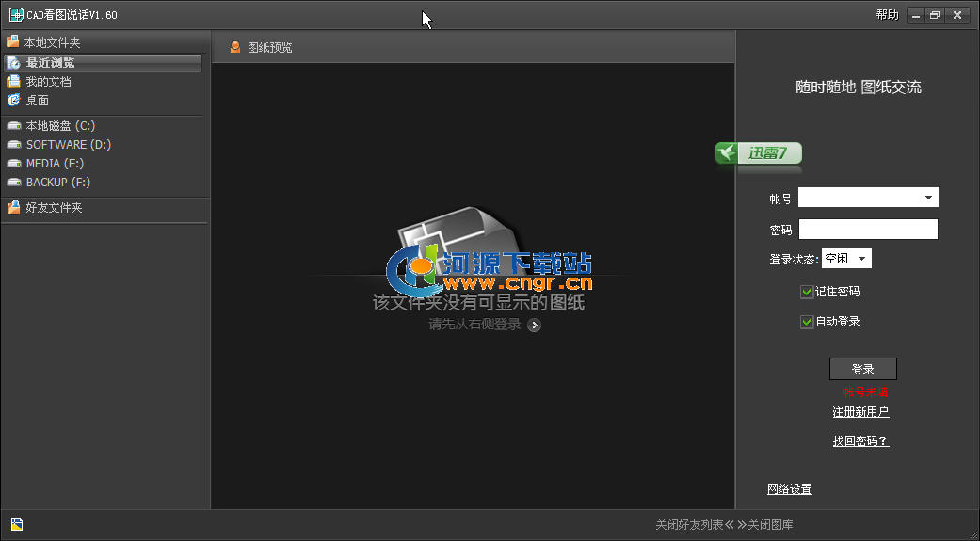
Task: Click the SOFTWARE (D:) drive icon
Action: (x=14, y=144)
